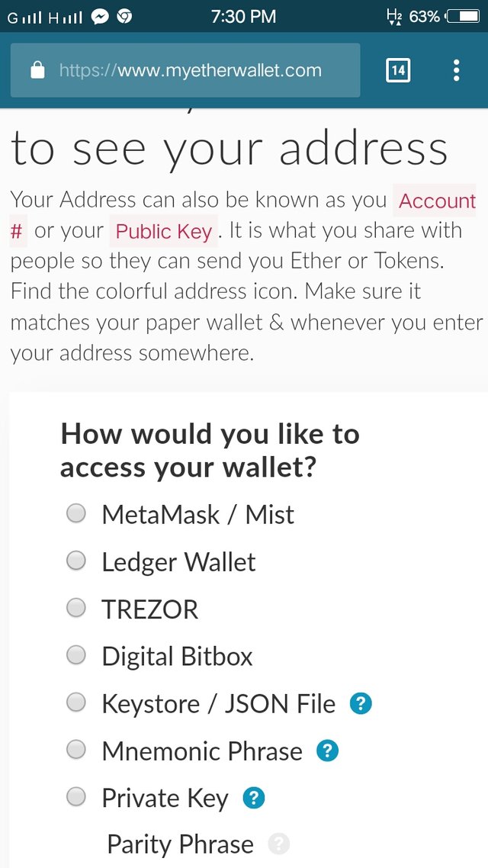This screenshot has width=488, height=868.
Task: Tap Chrome notification icon in status bar
Action: [124, 16]
